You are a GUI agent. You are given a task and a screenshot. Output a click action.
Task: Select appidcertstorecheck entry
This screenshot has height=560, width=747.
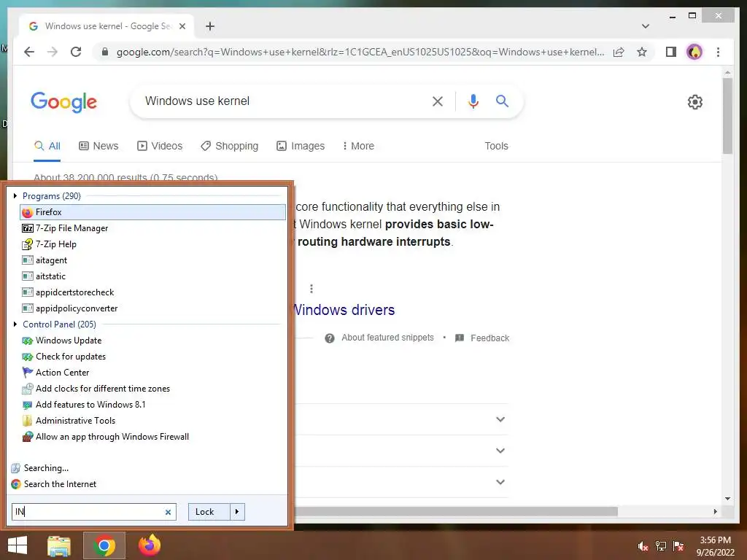tap(152, 292)
